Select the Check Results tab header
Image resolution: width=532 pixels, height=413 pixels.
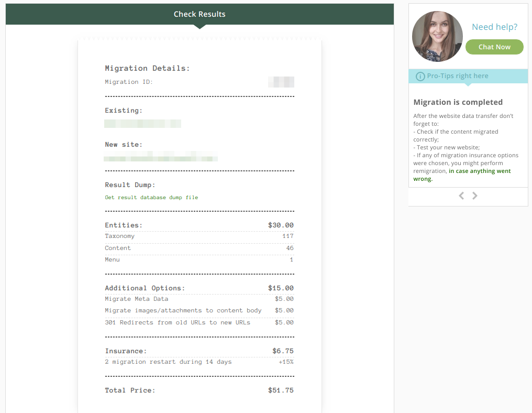pyautogui.click(x=199, y=14)
